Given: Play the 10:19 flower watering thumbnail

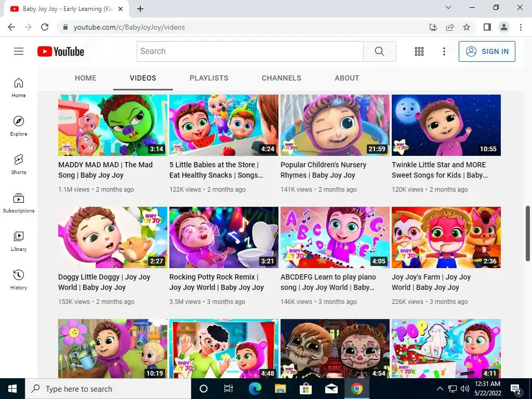Looking at the screenshot, I should coord(113,349).
